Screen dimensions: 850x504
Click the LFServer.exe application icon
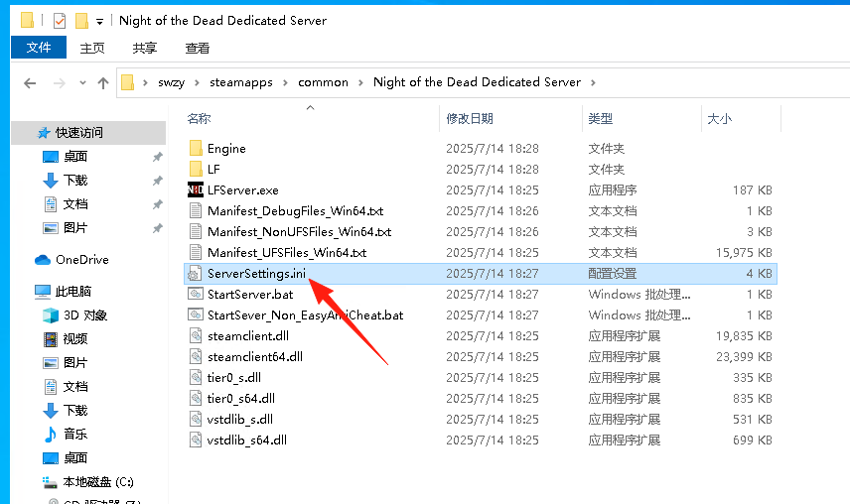tap(196, 190)
